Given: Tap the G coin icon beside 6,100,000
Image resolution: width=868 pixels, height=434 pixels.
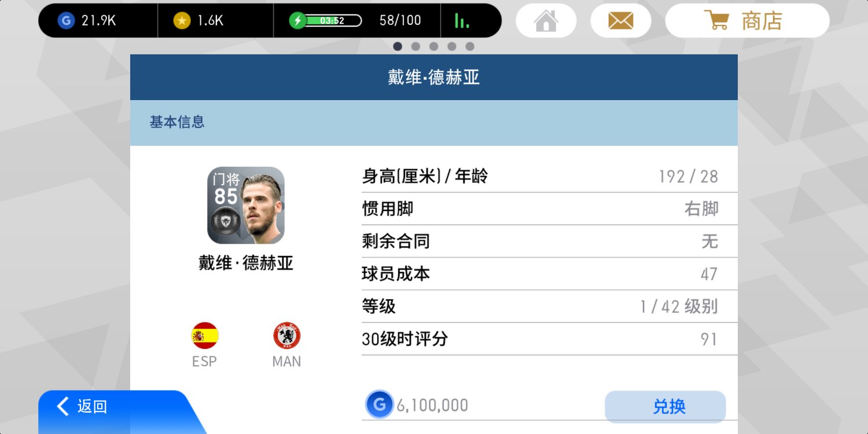Looking at the screenshot, I should (380, 405).
